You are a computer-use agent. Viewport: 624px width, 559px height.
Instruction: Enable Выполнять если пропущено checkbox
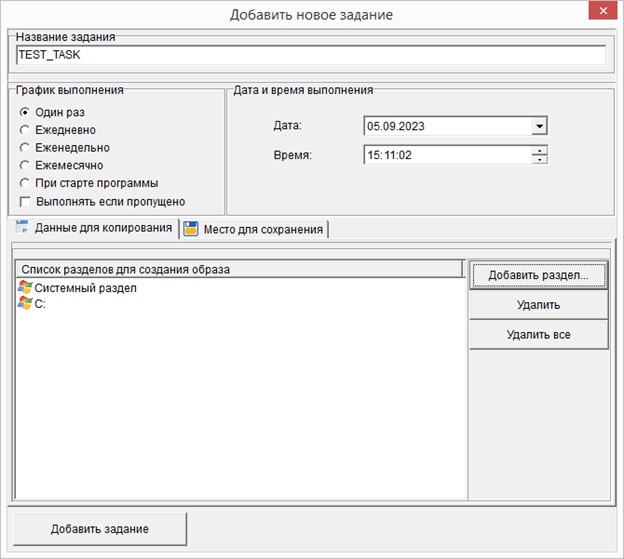point(25,202)
